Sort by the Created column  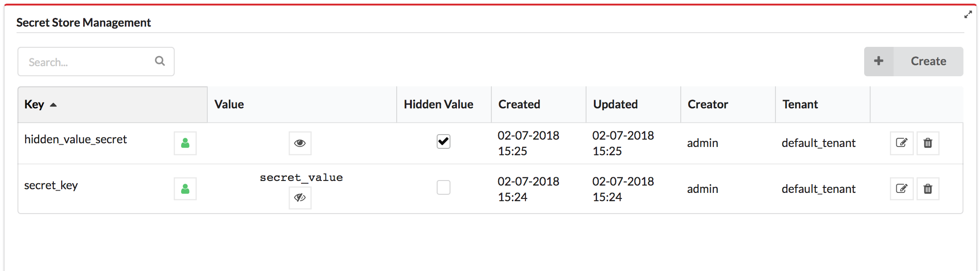pyautogui.click(x=519, y=104)
